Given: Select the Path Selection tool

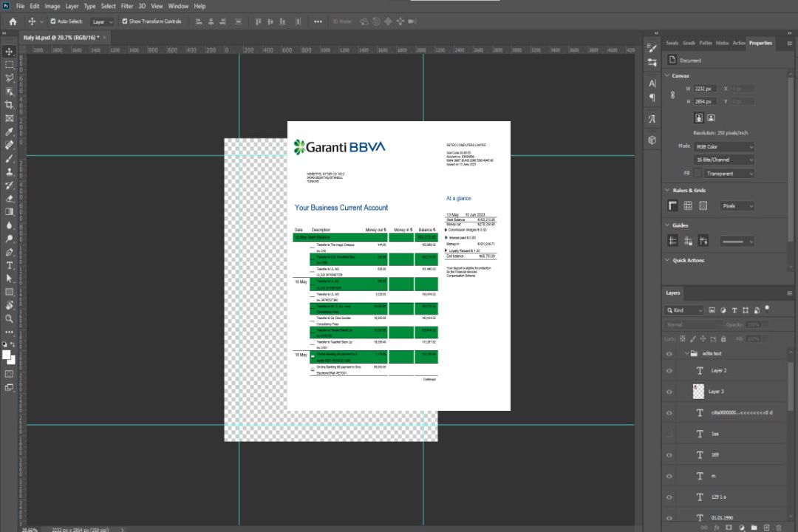Looking at the screenshot, I should (x=9, y=279).
